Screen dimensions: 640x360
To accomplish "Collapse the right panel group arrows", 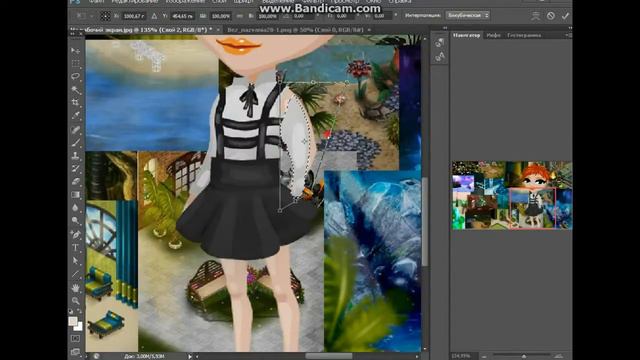I will (570, 28).
